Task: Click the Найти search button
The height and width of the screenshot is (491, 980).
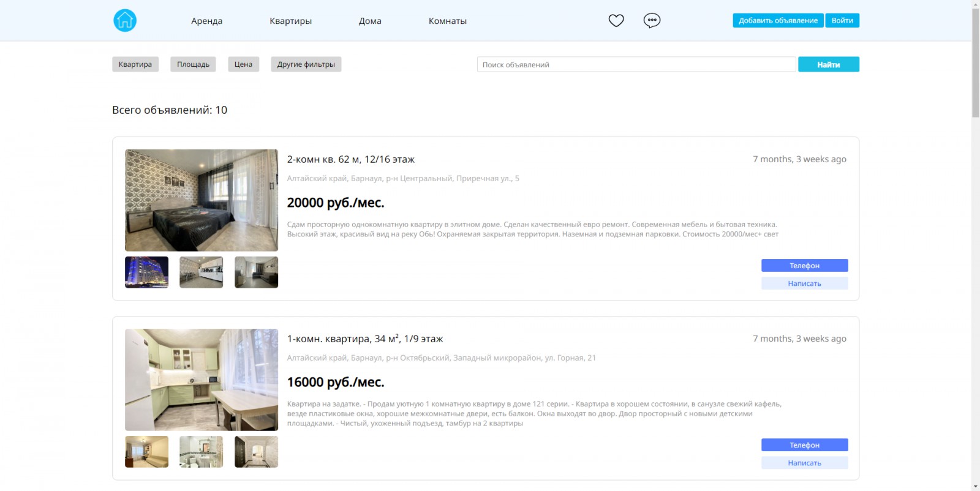Action: click(829, 64)
